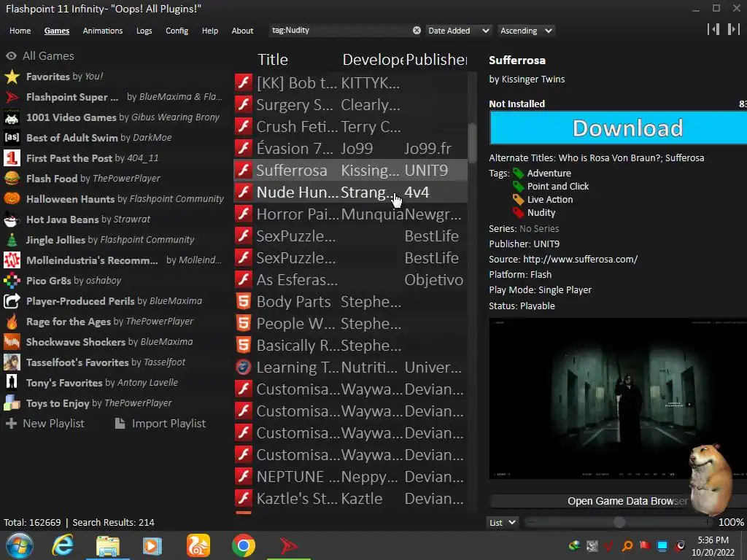The image size is (747, 560).
Task: Toggle the All Games eye view
Action: (x=12, y=55)
